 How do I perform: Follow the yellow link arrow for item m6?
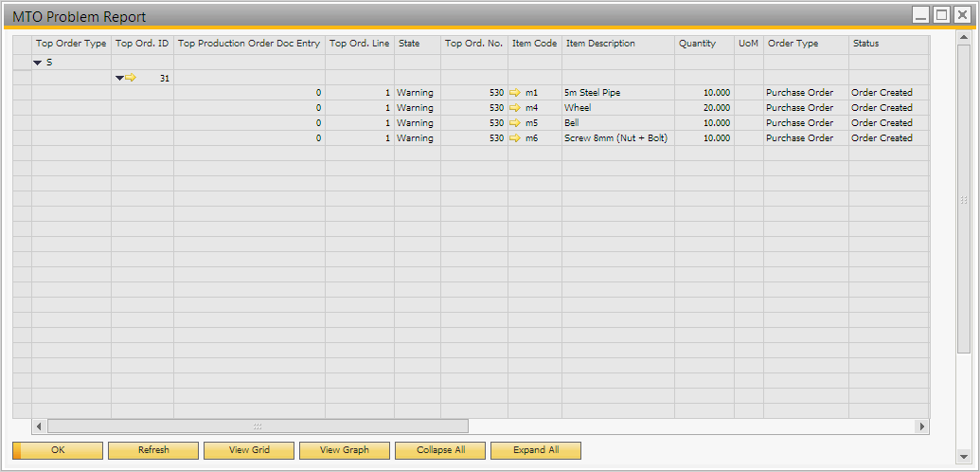pyautogui.click(x=515, y=138)
